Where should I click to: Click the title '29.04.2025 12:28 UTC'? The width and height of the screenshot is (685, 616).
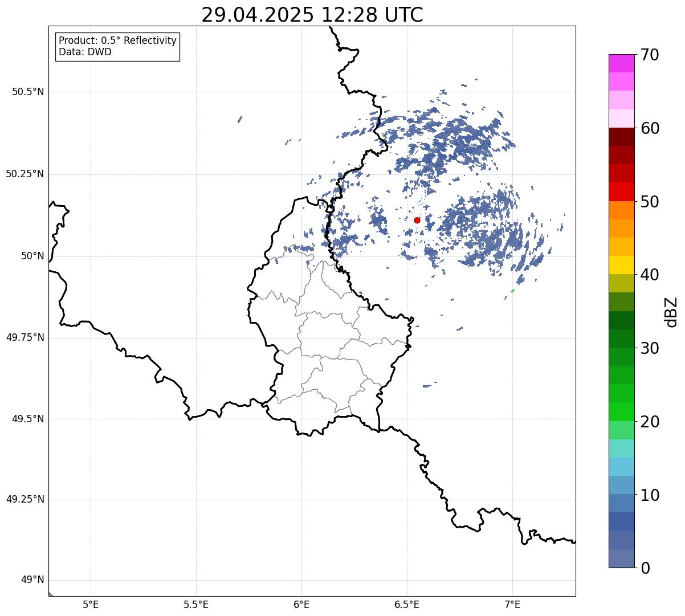(x=312, y=15)
